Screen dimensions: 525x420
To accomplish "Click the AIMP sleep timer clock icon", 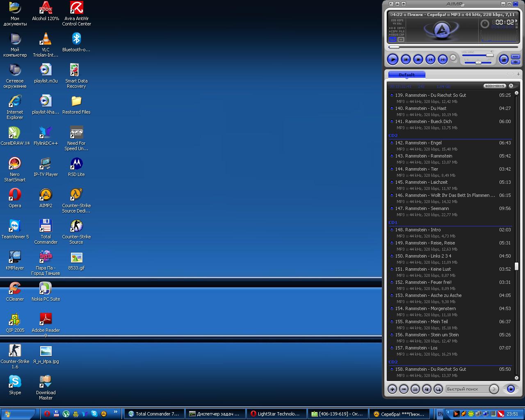I will coord(485,24).
